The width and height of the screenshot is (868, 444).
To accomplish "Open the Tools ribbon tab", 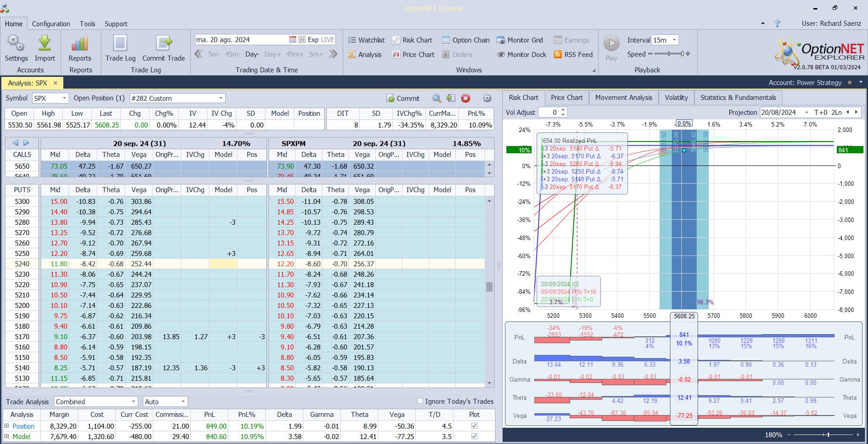I will (x=88, y=24).
